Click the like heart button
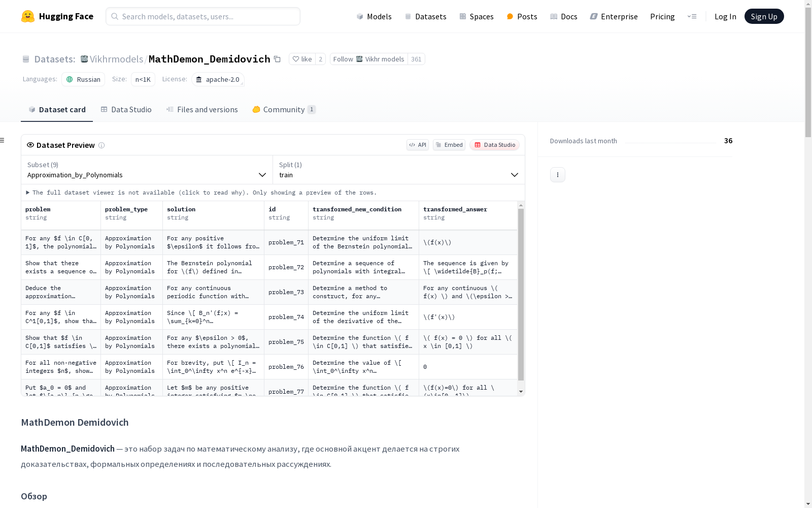 (x=302, y=59)
